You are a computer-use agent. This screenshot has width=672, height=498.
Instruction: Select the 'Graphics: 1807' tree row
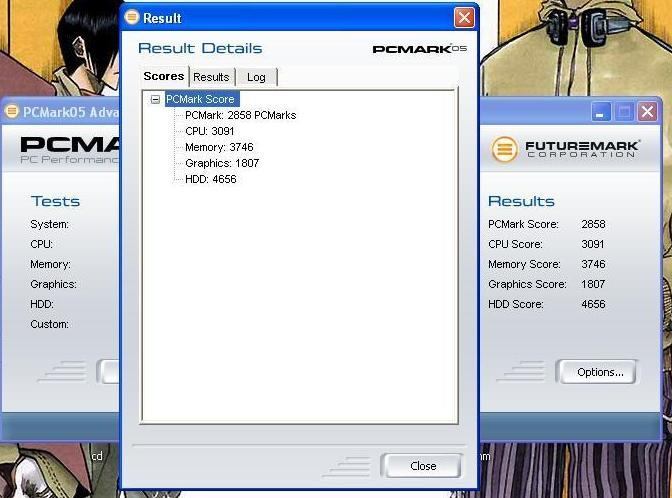tap(222, 163)
